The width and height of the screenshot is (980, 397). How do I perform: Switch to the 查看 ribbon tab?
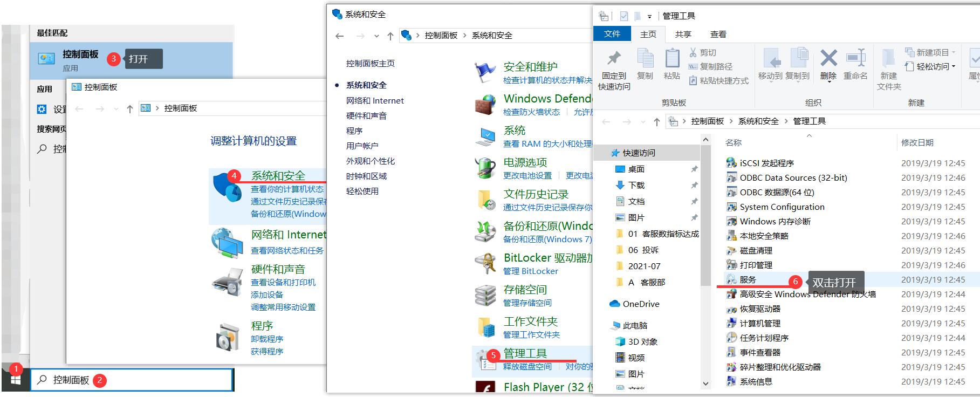click(x=718, y=34)
